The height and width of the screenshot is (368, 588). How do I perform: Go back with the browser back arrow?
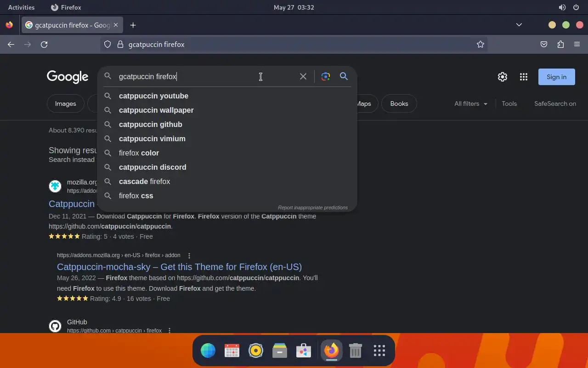pos(11,45)
